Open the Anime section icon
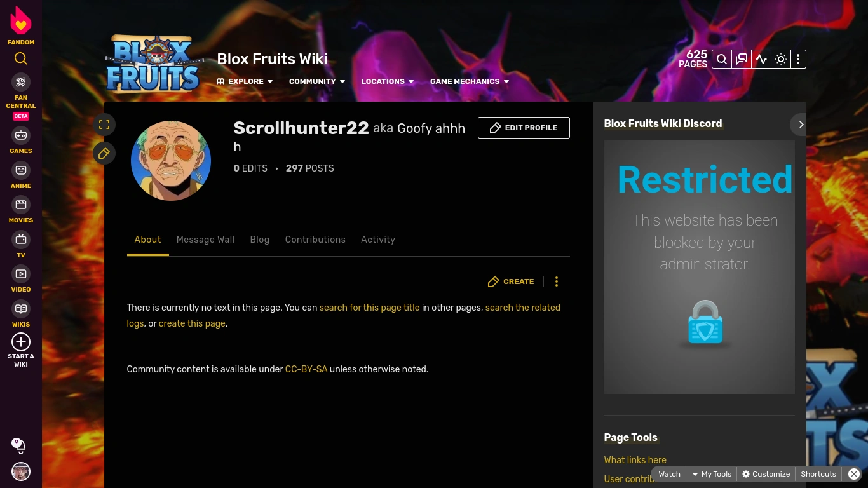Image resolution: width=868 pixels, height=488 pixels. [x=21, y=170]
